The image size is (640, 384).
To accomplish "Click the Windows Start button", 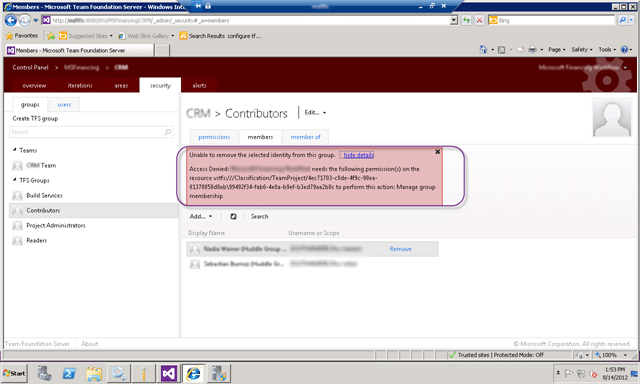I will click(14, 373).
